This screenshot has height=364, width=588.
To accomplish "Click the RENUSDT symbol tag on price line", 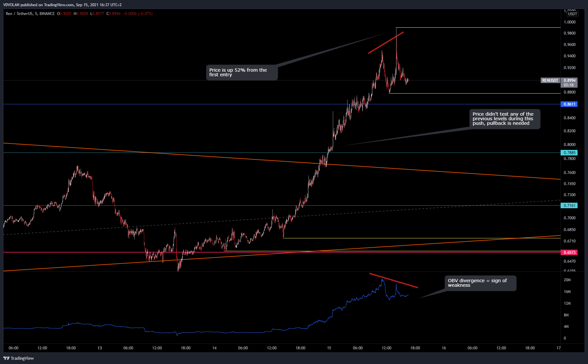I will click(550, 80).
